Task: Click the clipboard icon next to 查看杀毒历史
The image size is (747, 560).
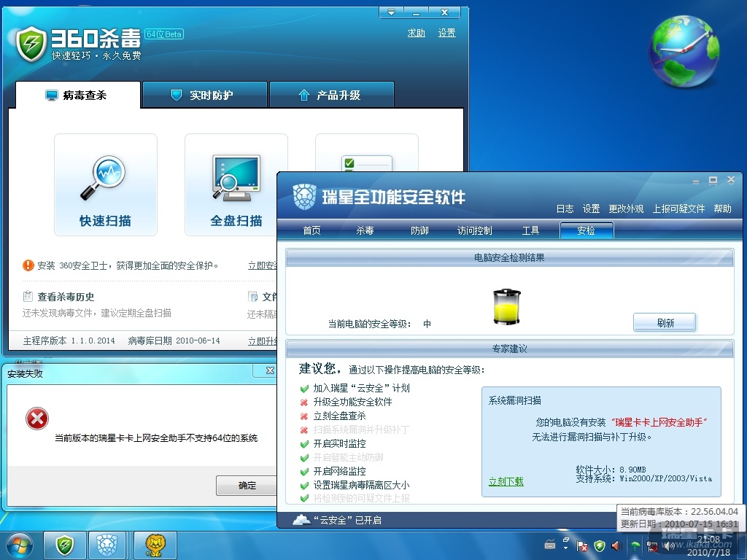Action: coord(28,297)
